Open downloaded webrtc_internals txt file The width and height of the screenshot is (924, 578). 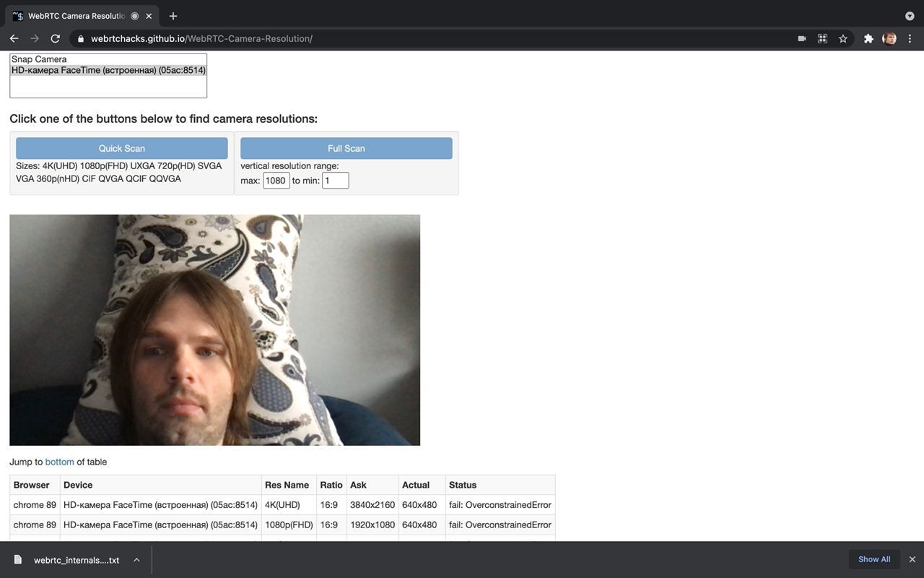(77, 560)
